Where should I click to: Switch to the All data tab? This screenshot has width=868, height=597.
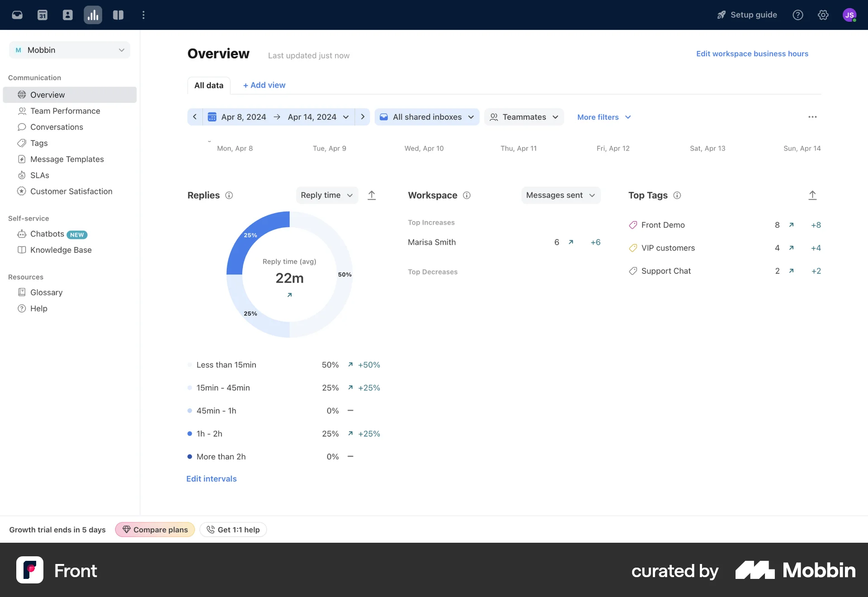208,85
